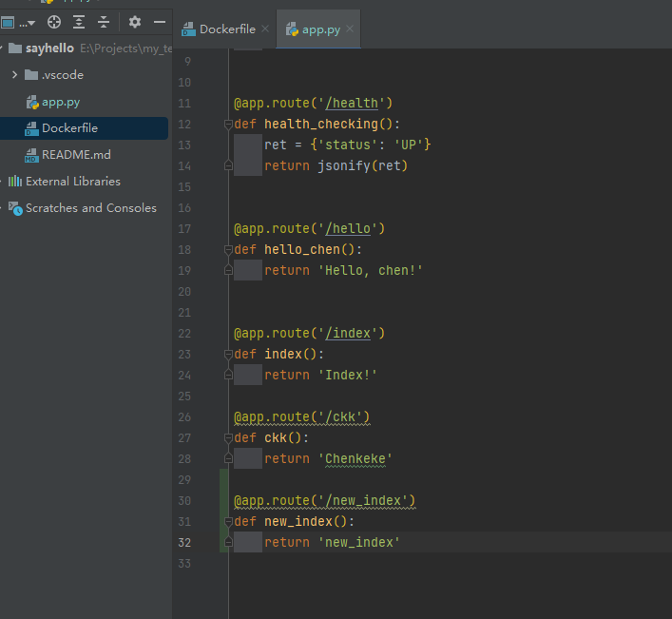The width and height of the screenshot is (672, 619).
Task: Hide the project tool window
Action: [x=159, y=22]
